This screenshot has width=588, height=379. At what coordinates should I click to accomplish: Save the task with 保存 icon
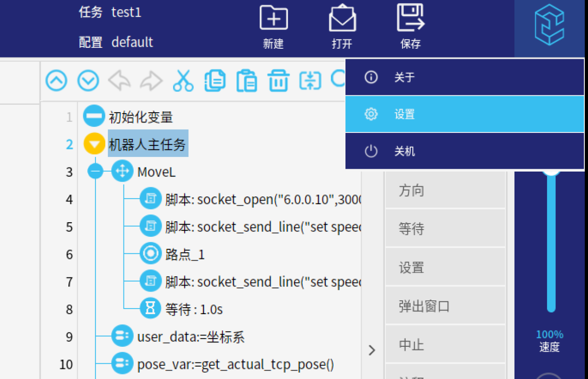click(x=410, y=18)
